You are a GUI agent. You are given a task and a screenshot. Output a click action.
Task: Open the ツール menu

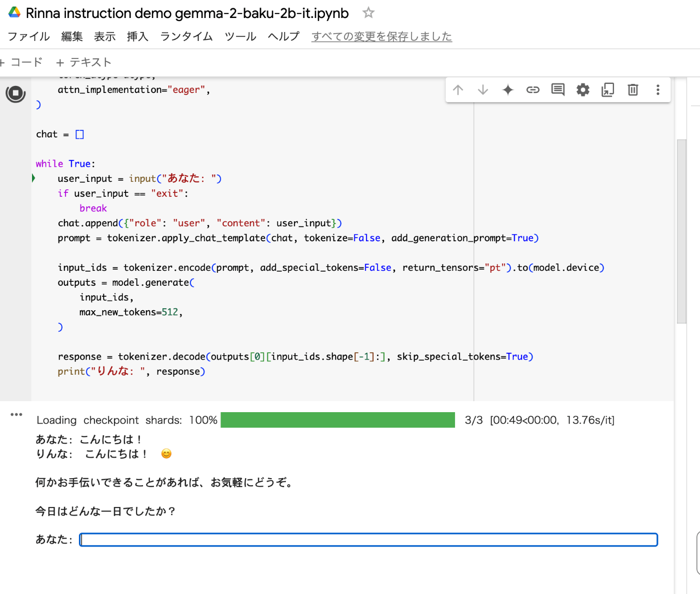tap(240, 36)
